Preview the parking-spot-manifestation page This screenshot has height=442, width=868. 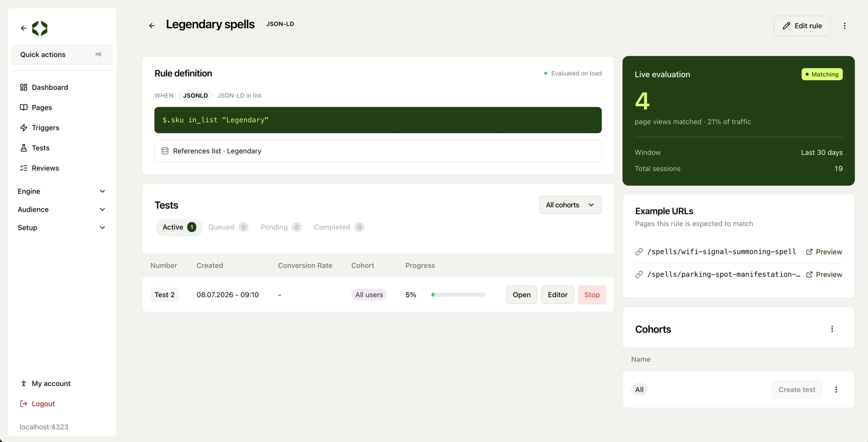[824, 274]
